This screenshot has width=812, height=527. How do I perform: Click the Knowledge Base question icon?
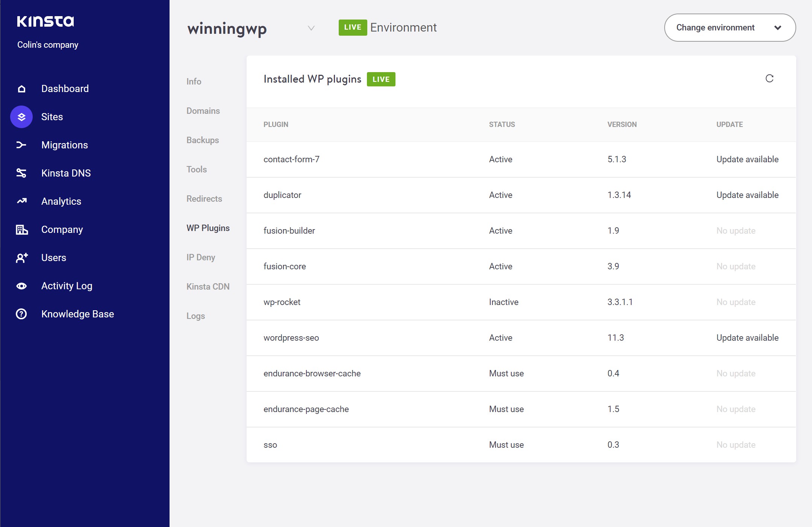coord(21,314)
